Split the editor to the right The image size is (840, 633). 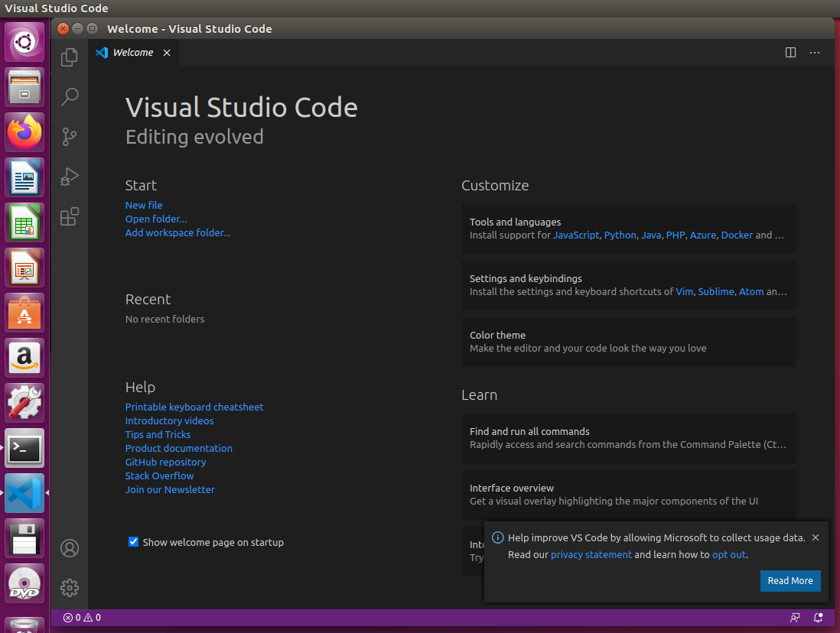(x=791, y=53)
